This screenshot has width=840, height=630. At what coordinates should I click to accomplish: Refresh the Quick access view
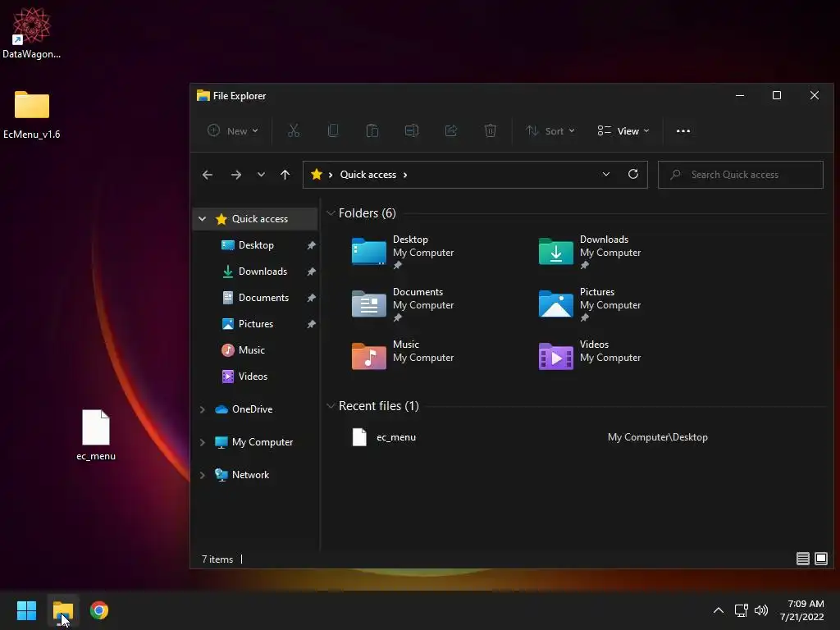[x=633, y=175]
